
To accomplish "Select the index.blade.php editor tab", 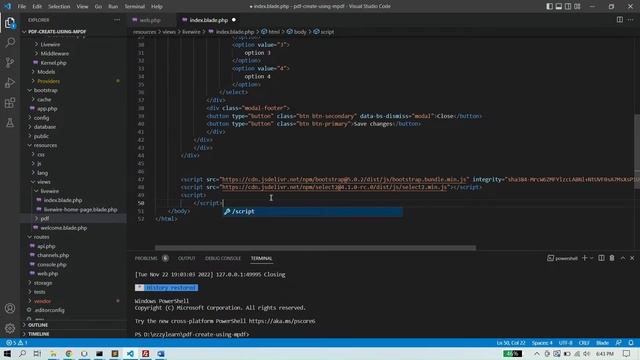I will [x=208, y=20].
